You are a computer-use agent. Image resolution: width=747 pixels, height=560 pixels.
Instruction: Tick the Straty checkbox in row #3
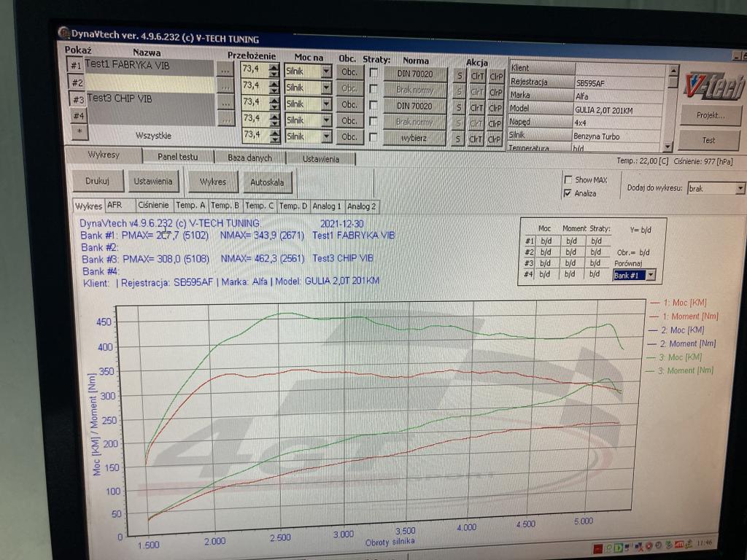373,105
